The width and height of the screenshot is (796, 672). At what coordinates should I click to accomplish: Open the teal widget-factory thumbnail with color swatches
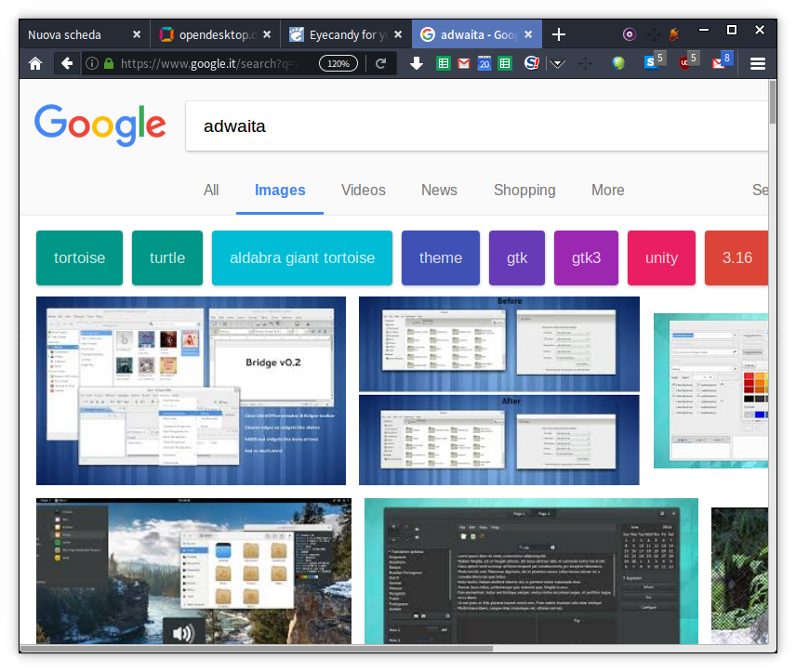click(x=710, y=390)
